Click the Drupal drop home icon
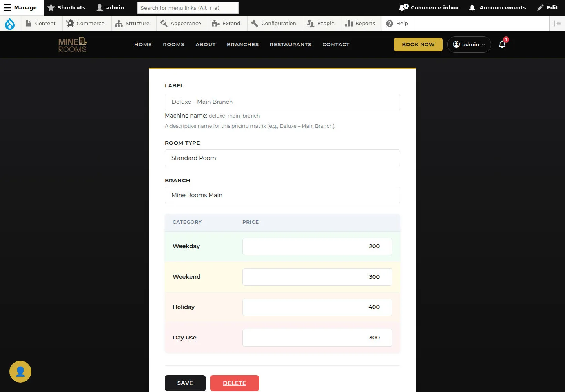 10,24
